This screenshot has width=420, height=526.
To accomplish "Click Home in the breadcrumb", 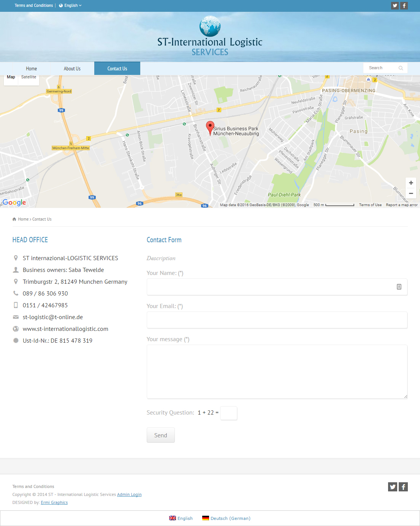I will [x=23, y=219].
